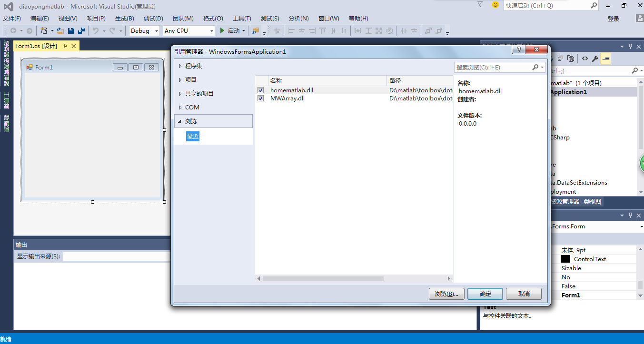Open the 服务器资源管理器 side tab
This screenshot has height=344, width=644.
pos(6,63)
